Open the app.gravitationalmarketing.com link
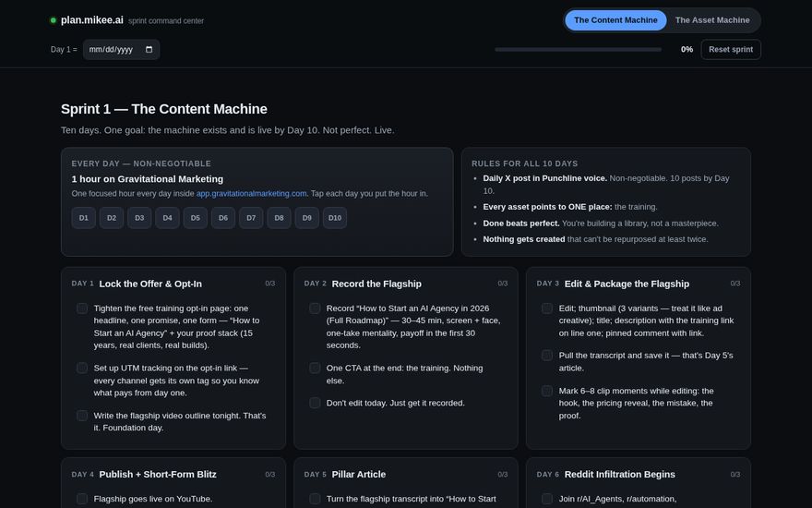The height and width of the screenshot is (508, 812). click(x=251, y=193)
